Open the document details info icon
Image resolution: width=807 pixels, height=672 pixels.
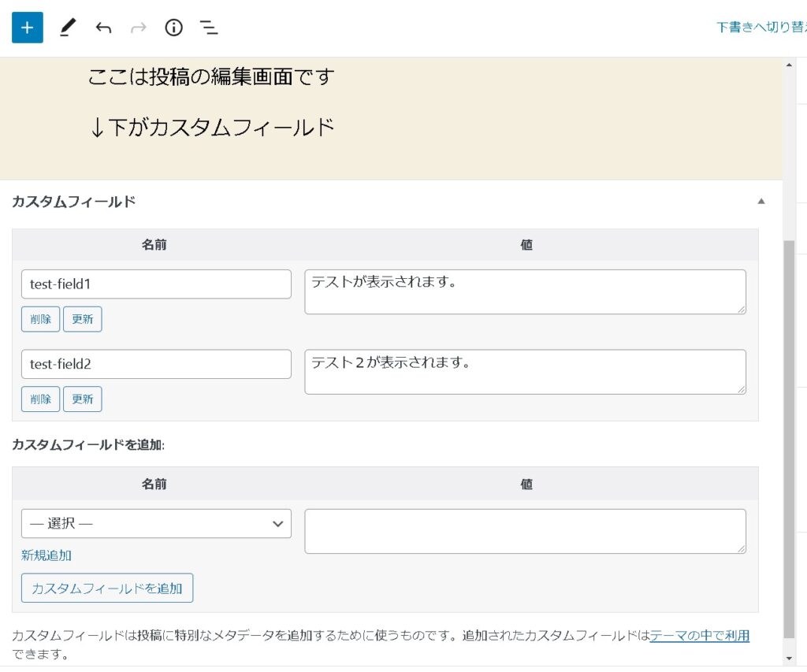pos(173,28)
